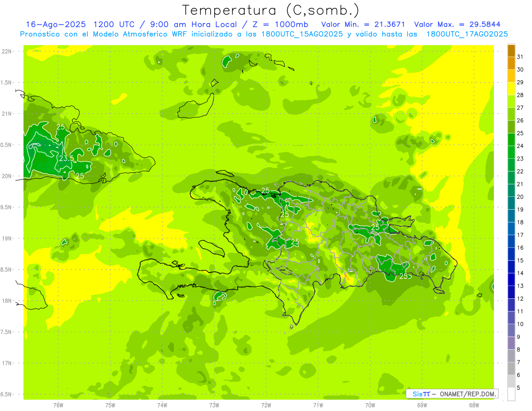Click colorbar value "12"

(520, 298)
